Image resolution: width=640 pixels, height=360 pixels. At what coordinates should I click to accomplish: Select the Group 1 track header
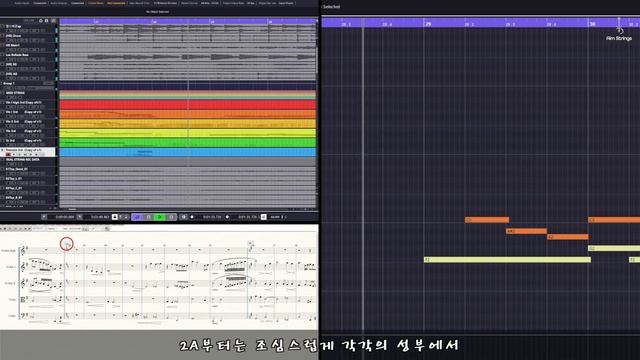pos(28,84)
